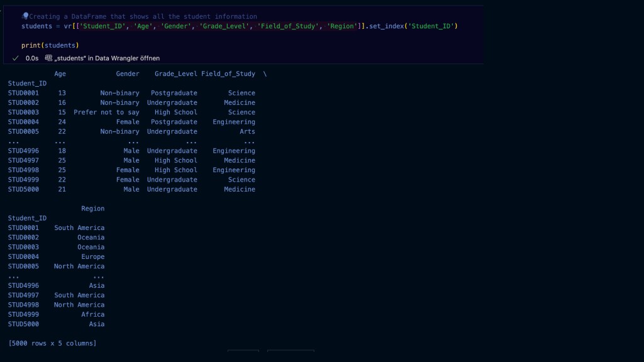Click the green checkmark execution status icon
Screen dimensions: 644x362
tap(15, 58)
